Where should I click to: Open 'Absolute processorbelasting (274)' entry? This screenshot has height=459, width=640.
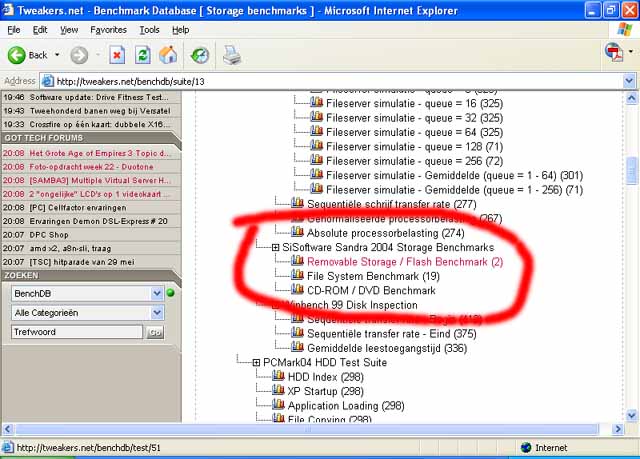[386, 233]
